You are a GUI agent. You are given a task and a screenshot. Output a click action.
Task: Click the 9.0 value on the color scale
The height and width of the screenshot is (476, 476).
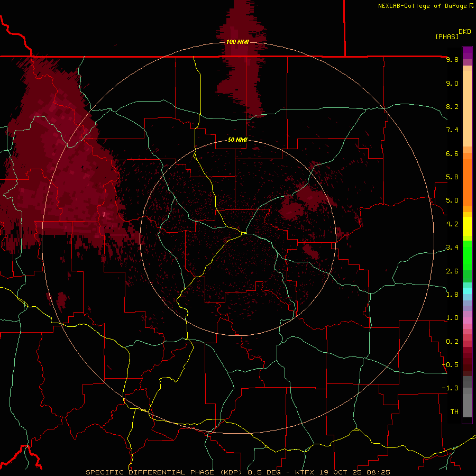452,83
